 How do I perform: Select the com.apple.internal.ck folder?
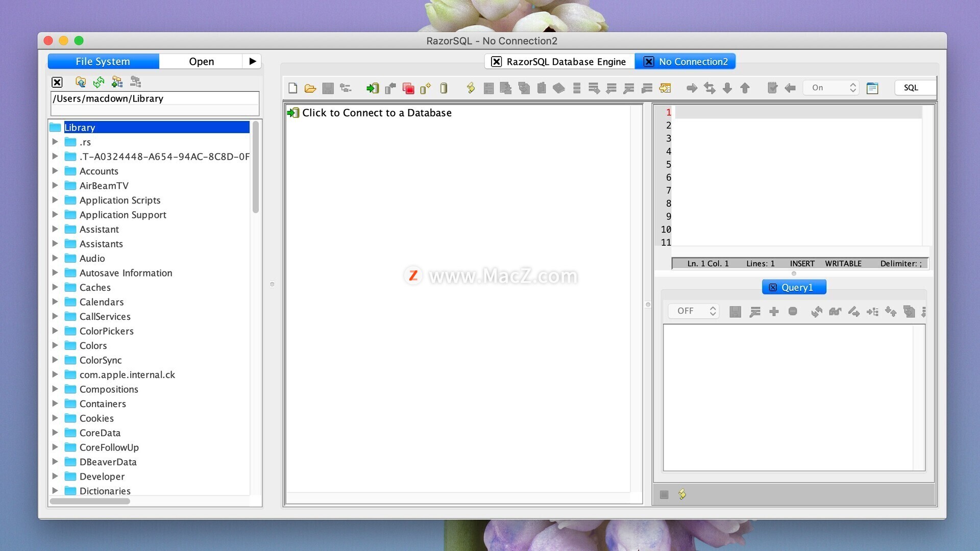[127, 374]
